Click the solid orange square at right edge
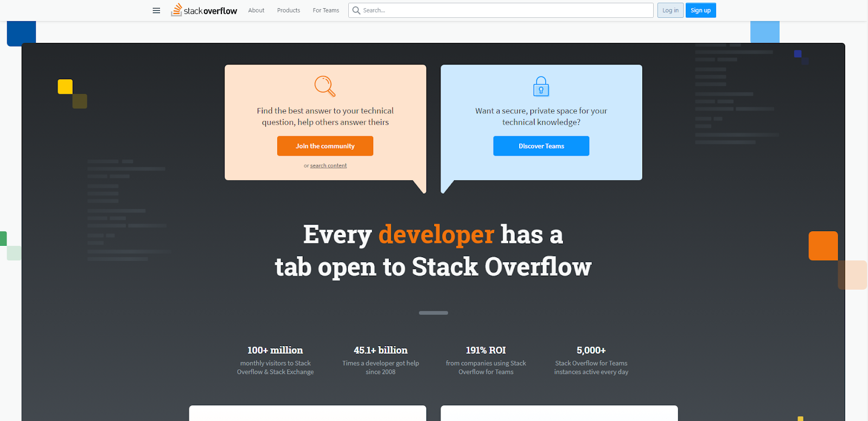This screenshot has width=868, height=421. tap(823, 246)
